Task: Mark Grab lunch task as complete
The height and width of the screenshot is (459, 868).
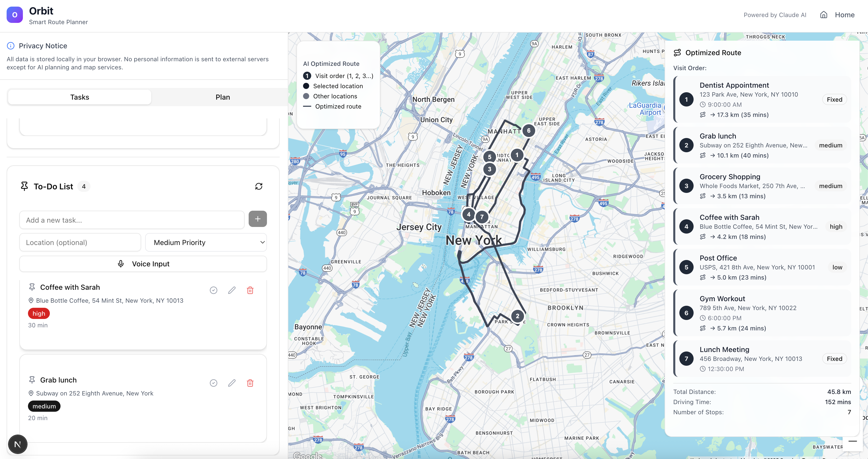Action: pyautogui.click(x=213, y=383)
